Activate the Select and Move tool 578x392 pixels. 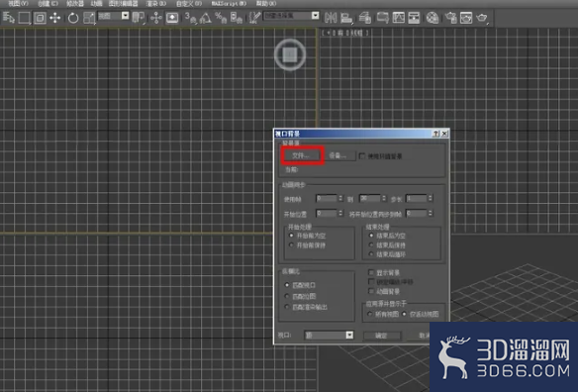55,18
